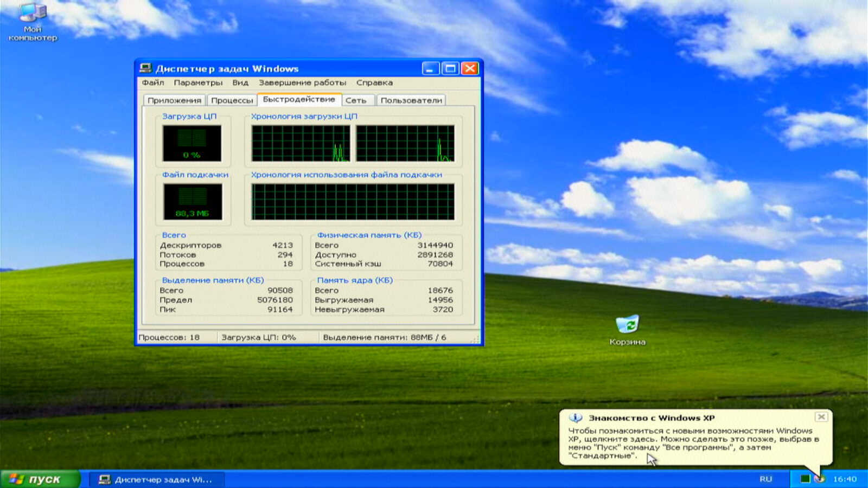
Task: Click the RU language indicator
Action: (x=765, y=479)
